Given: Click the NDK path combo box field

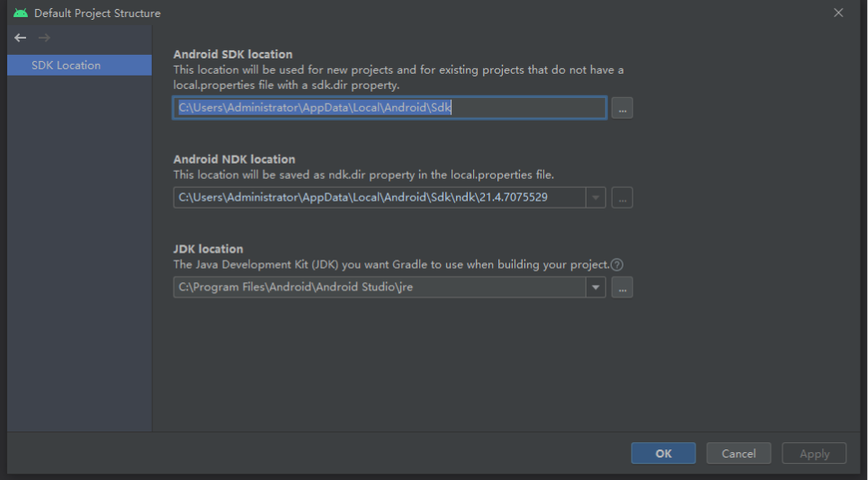Looking at the screenshot, I should [378, 198].
